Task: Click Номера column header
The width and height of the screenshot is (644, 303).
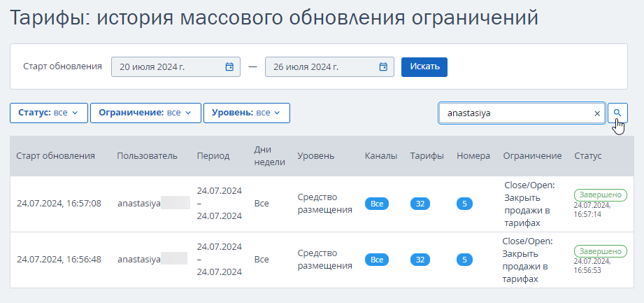Action: 473,156
